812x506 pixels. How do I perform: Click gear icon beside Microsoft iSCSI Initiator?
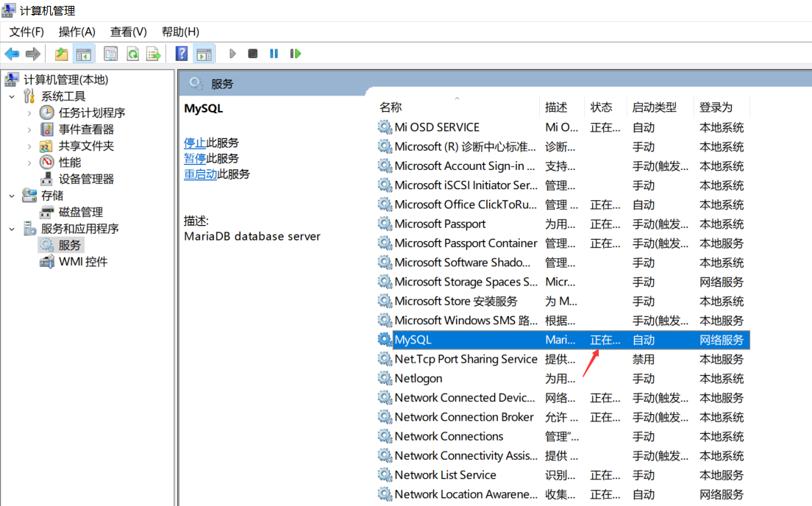pyautogui.click(x=384, y=185)
